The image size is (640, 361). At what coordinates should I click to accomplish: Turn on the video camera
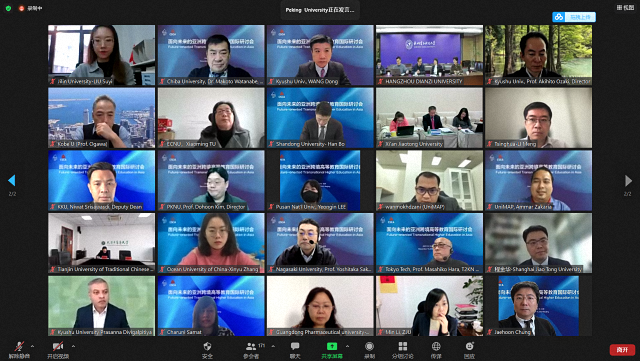(x=58, y=350)
